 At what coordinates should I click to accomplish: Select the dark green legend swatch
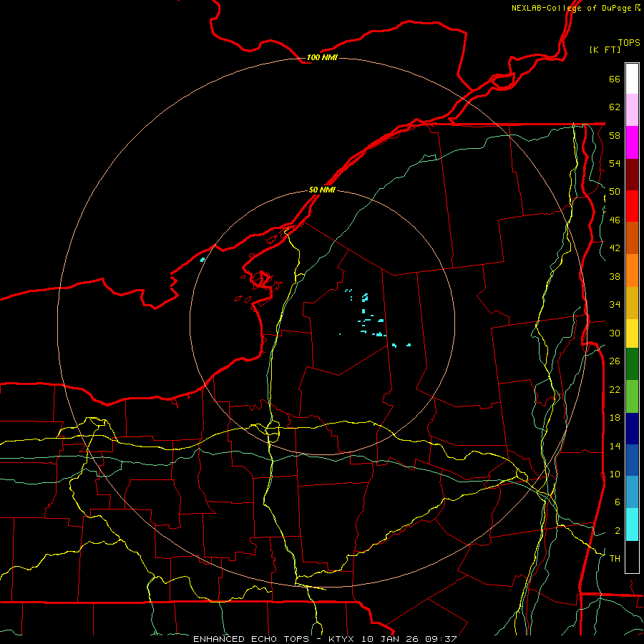(x=632, y=364)
